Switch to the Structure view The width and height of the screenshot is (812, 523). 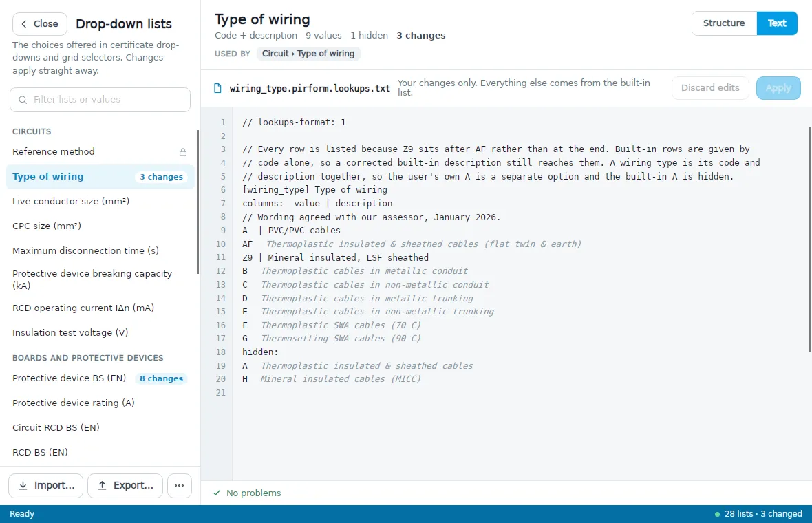724,23
